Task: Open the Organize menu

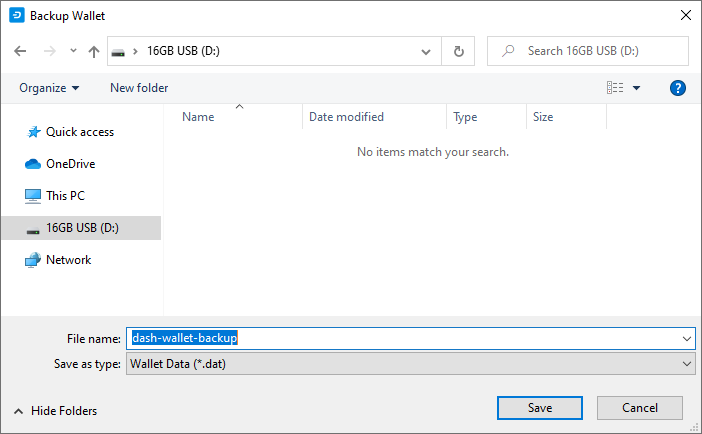Action: (49, 88)
